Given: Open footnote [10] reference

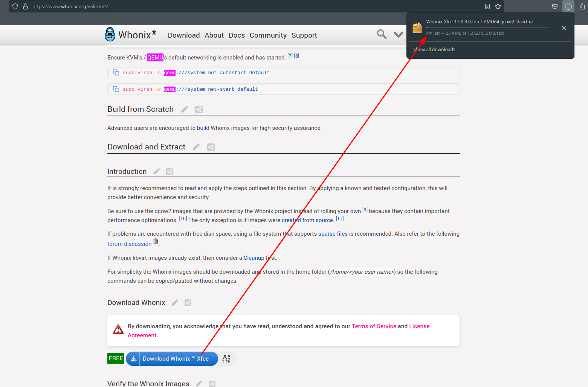Looking at the screenshot, I should click(x=183, y=218).
